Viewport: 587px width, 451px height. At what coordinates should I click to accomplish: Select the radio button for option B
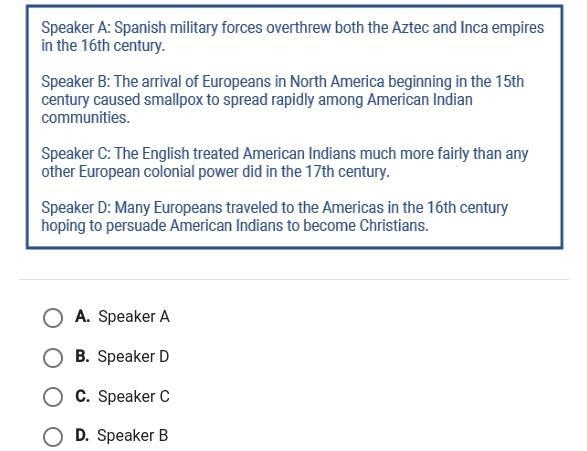[x=53, y=358]
